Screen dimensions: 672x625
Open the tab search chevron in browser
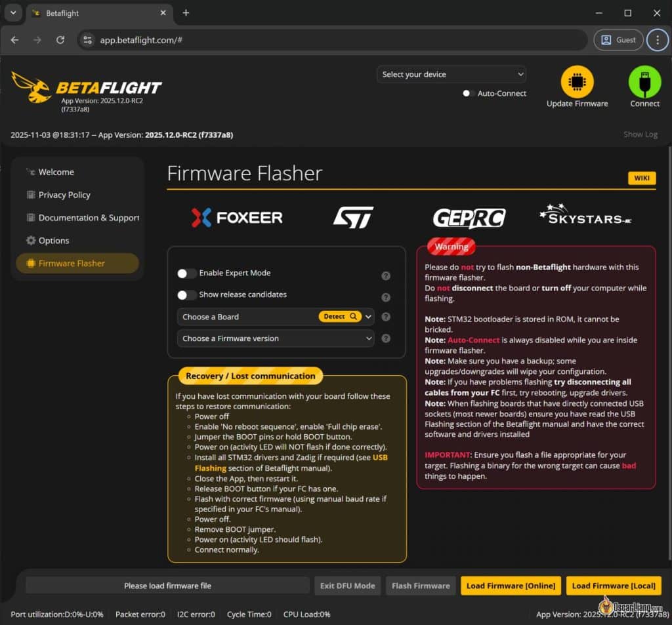13,12
